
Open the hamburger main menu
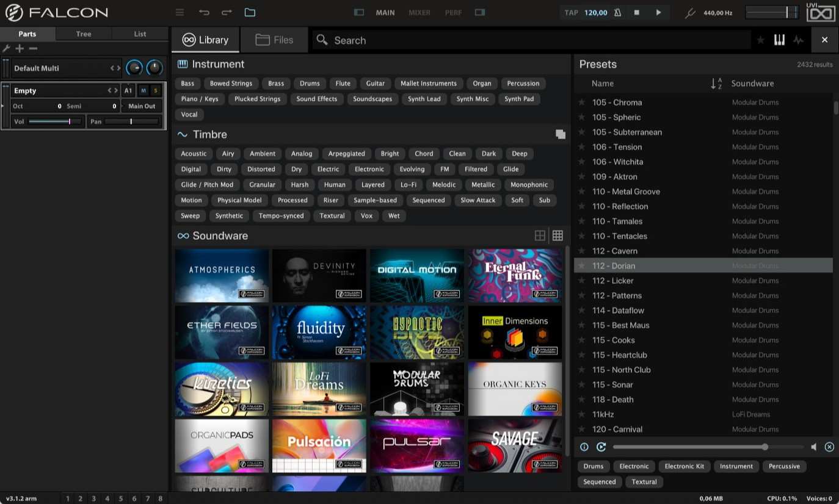[x=180, y=12]
